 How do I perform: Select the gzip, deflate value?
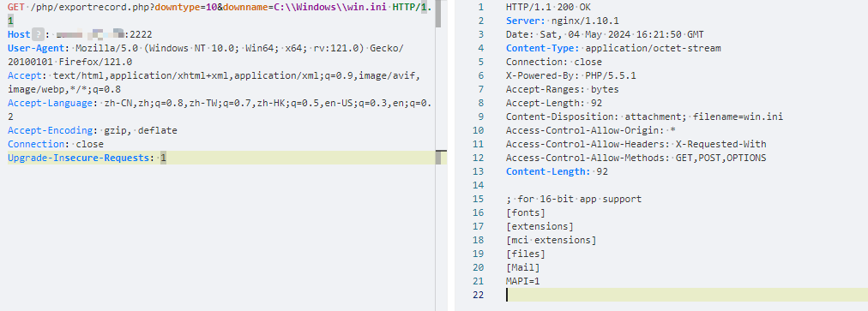click(141, 130)
